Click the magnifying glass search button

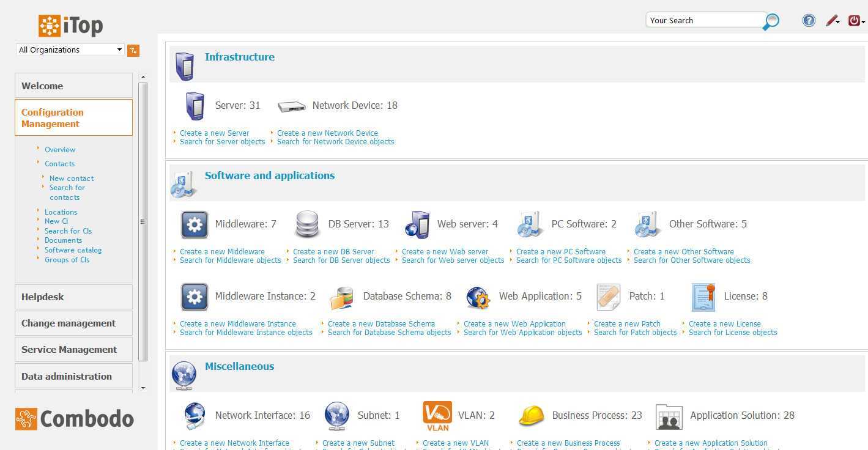(x=771, y=21)
